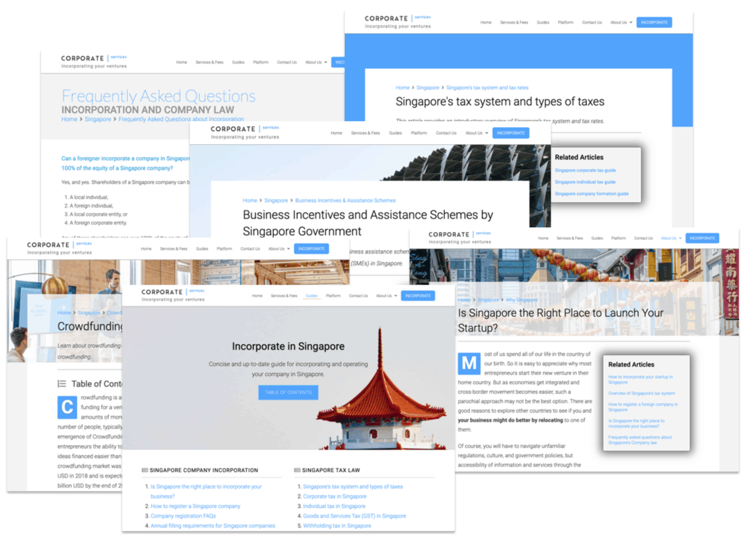756x541 pixels.
Task: Open 'Annual filling requirements for Singapore companies' link
Action: 212,526
